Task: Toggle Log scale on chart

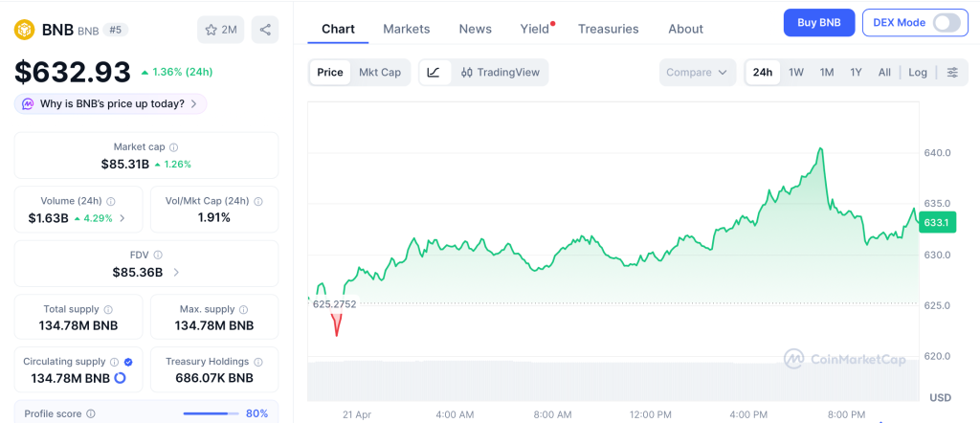Action: coord(918,73)
